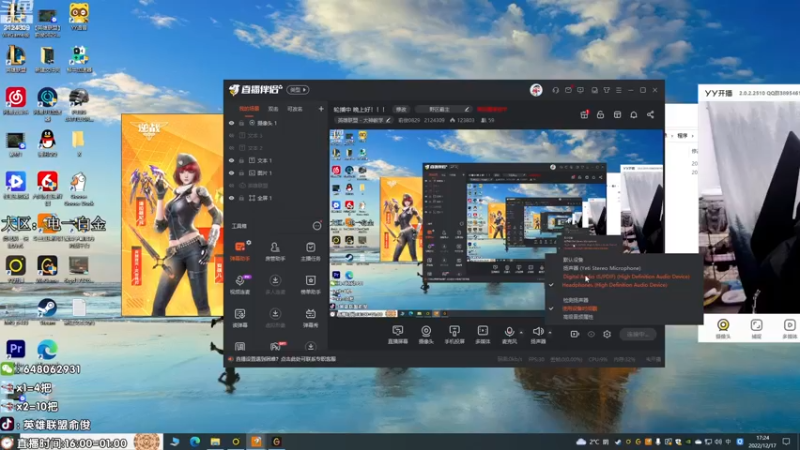
Task: Expand speaker options arrow
Action: click(x=550, y=333)
